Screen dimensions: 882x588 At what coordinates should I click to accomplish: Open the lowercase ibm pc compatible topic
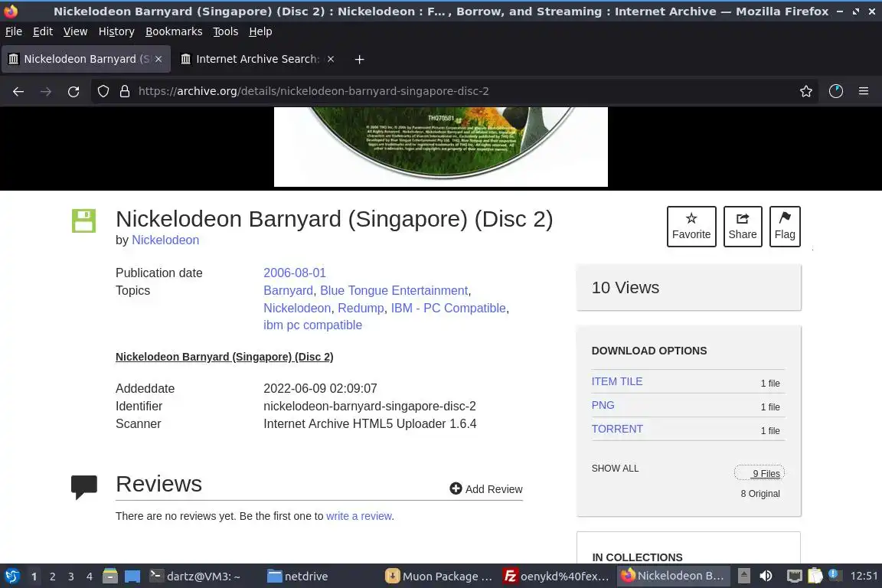[312, 325]
